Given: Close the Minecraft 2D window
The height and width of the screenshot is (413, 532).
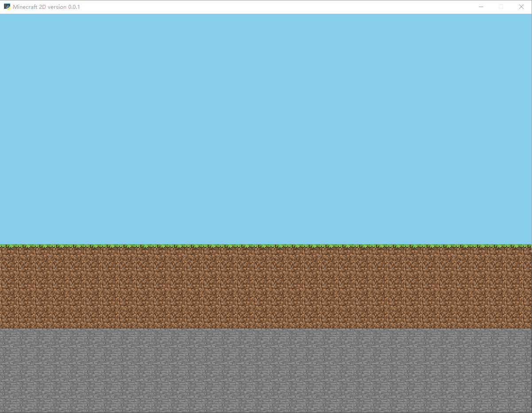Looking at the screenshot, I should [521, 7].
